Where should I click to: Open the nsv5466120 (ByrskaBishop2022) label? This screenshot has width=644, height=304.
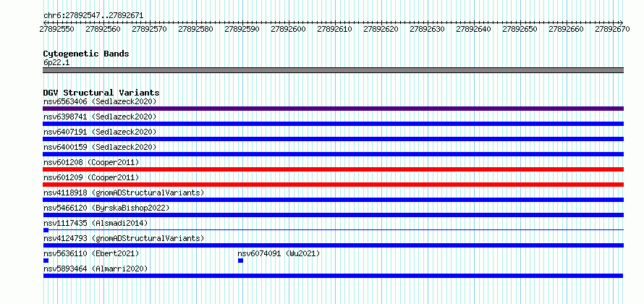coord(106,208)
